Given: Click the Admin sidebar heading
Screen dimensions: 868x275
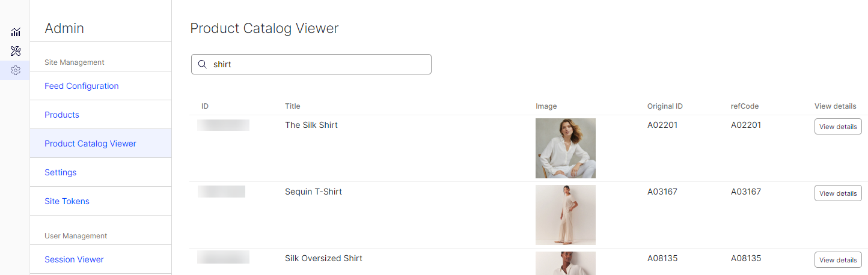Looking at the screenshot, I should click(64, 28).
